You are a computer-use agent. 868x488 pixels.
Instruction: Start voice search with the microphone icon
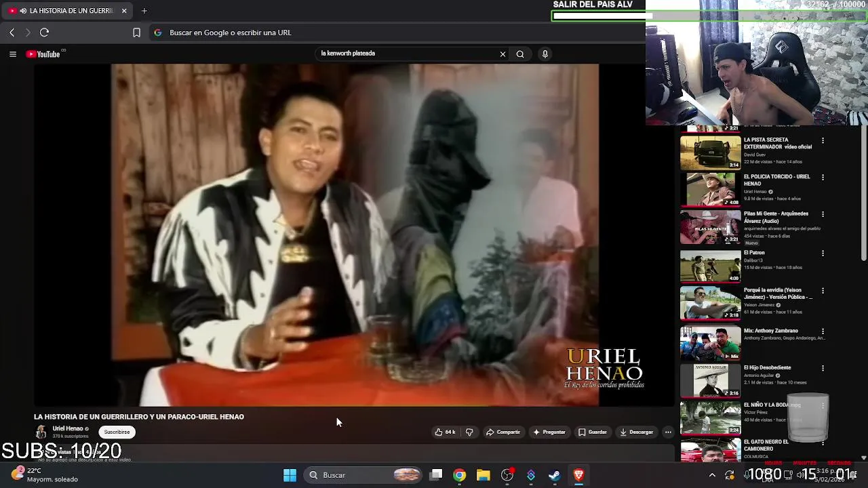(x=545, y=54)
